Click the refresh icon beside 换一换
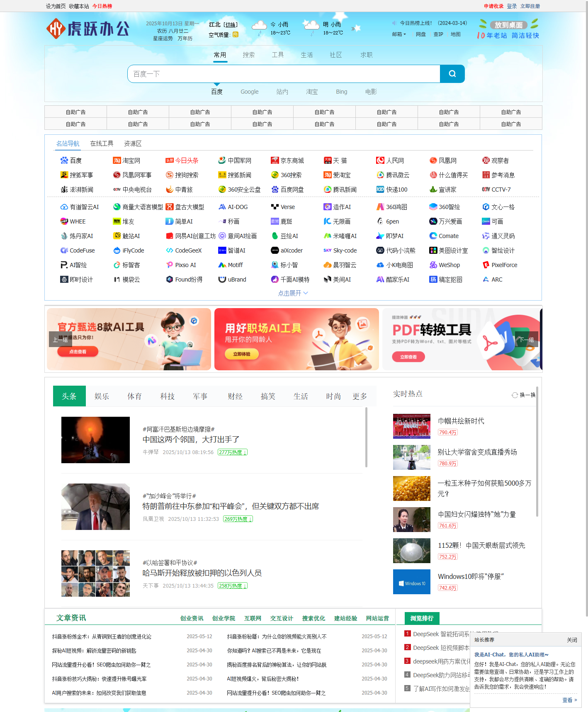 tap(515, 395)
